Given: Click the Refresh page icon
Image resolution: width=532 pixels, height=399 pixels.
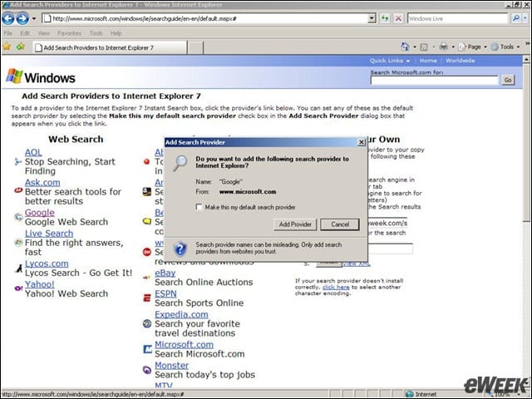Looking at the screenshot, I should (x=385, y=18).
